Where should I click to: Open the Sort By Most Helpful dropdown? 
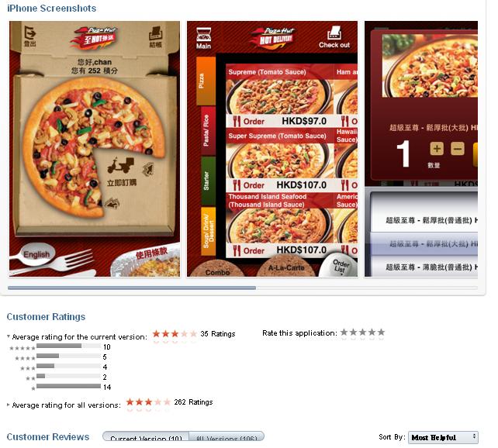coord(443,437)
